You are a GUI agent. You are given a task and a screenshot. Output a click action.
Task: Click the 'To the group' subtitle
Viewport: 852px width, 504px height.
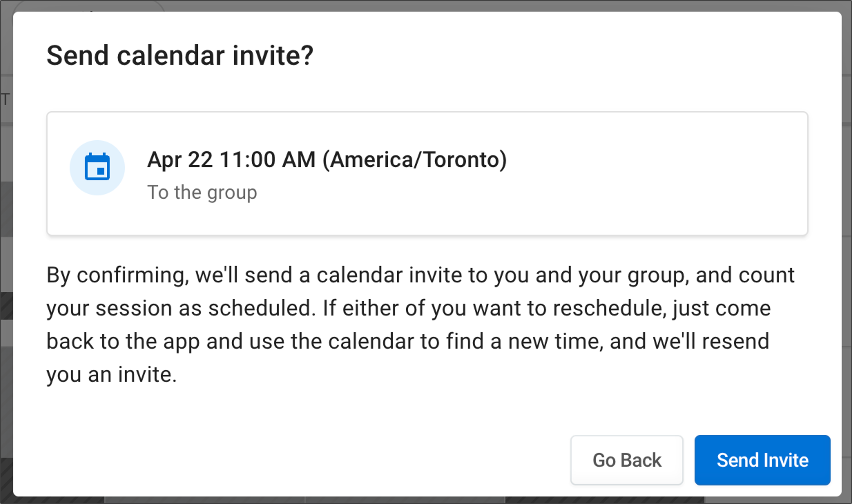[202, 192]
